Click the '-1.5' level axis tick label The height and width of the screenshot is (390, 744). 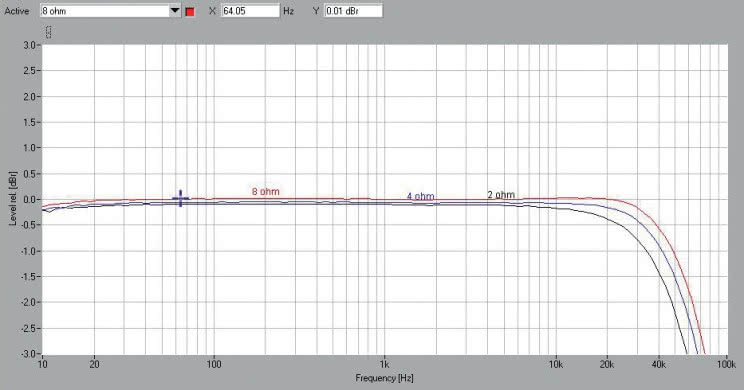28,277
